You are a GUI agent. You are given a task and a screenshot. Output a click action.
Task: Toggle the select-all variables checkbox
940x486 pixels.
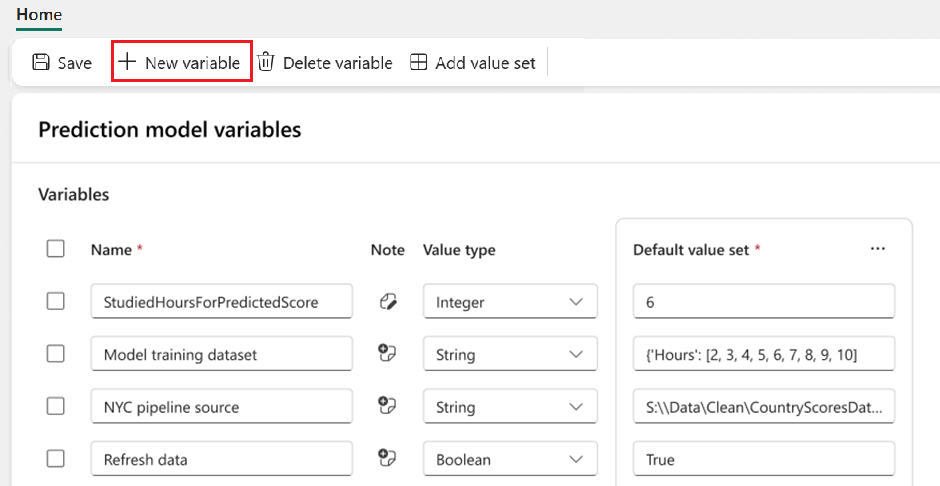click(x=56, y=249)
